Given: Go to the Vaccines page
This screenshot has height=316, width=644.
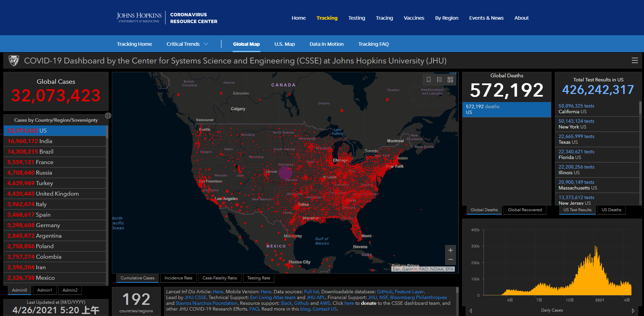Looking at the screenshot, I should (414, 18).
